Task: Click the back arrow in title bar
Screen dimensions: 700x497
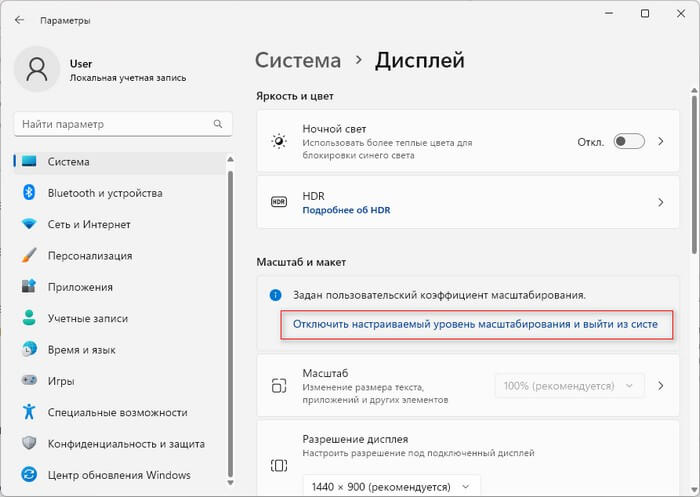Action: (19, 20)
